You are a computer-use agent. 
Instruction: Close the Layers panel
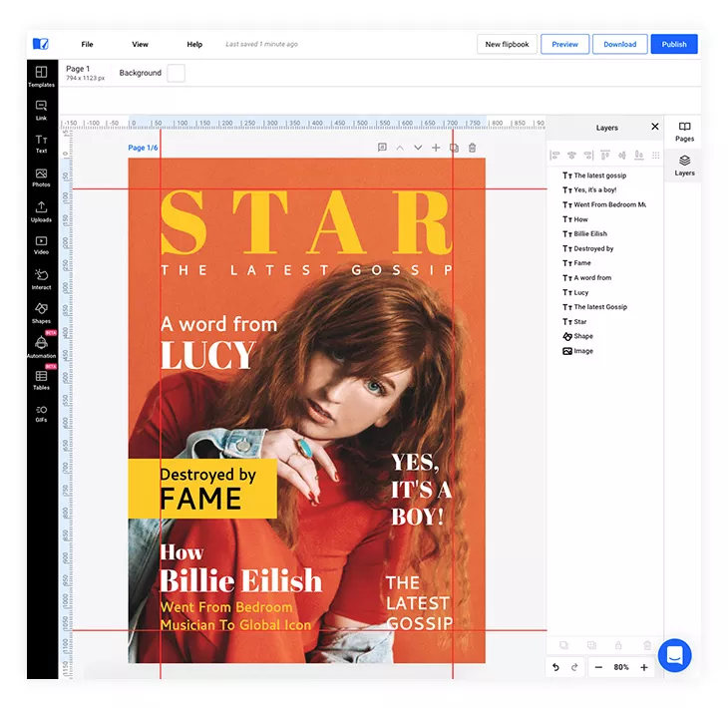(655, 127)
